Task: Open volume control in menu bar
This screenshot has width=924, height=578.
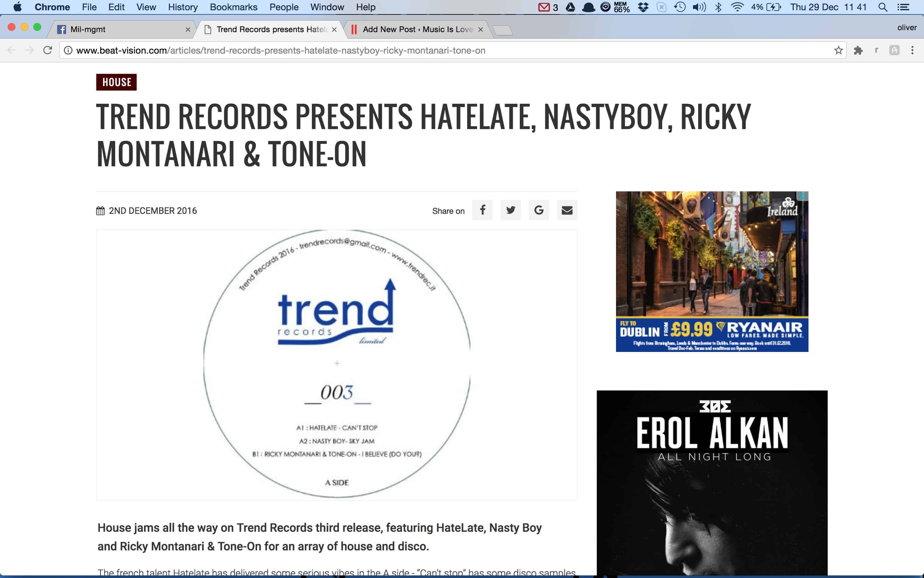Action: [699, 7]
